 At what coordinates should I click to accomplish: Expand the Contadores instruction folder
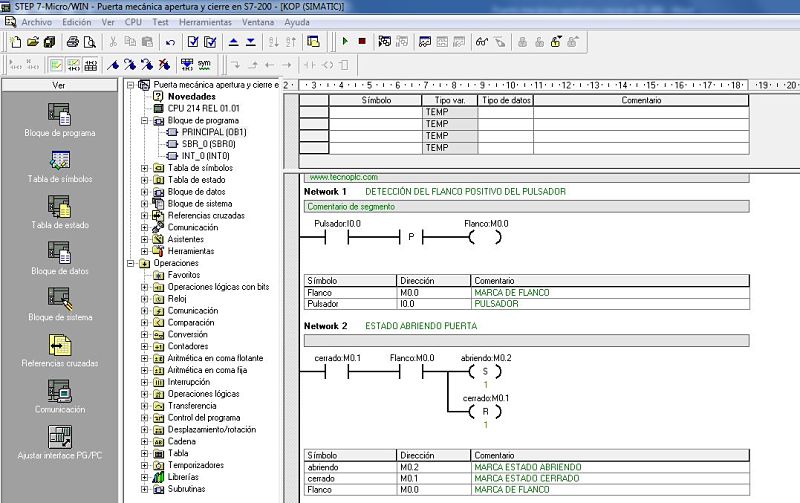(144, 346)
